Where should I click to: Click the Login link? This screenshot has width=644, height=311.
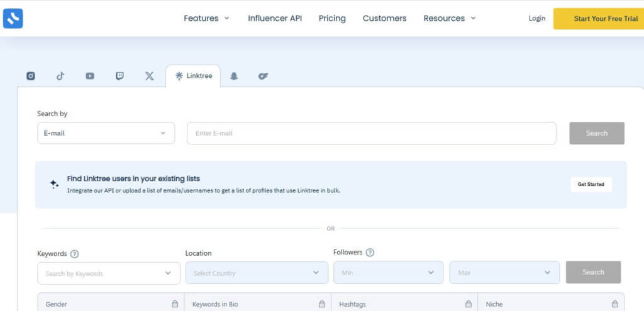pos(537,18)
